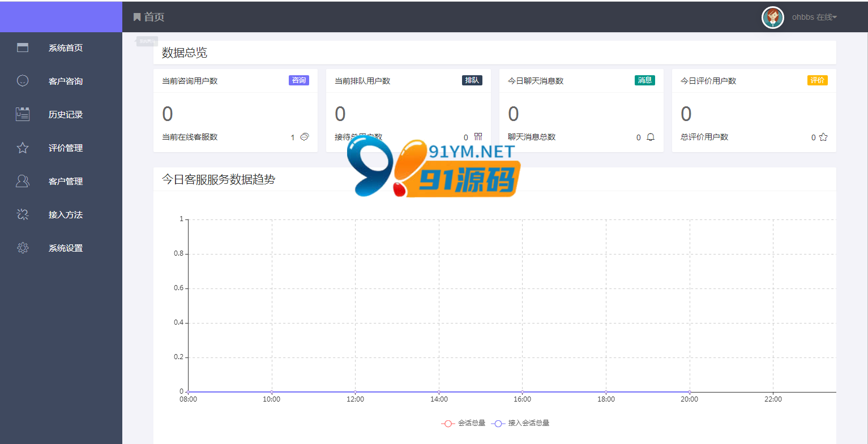Click the 聊天消息总数 label
The height and width of the screenshot is (444, 868).
[x=532, y=137]
